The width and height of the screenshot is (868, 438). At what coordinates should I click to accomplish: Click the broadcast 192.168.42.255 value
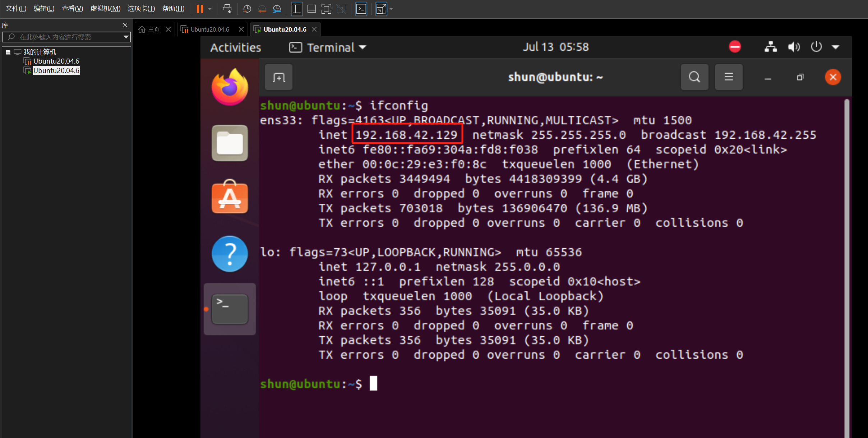(x=729, y=135)
